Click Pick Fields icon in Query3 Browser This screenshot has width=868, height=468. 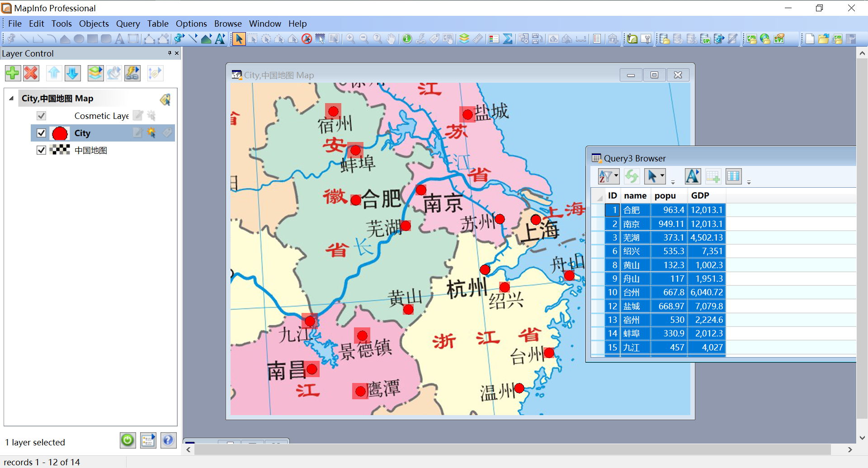[733, 176]
